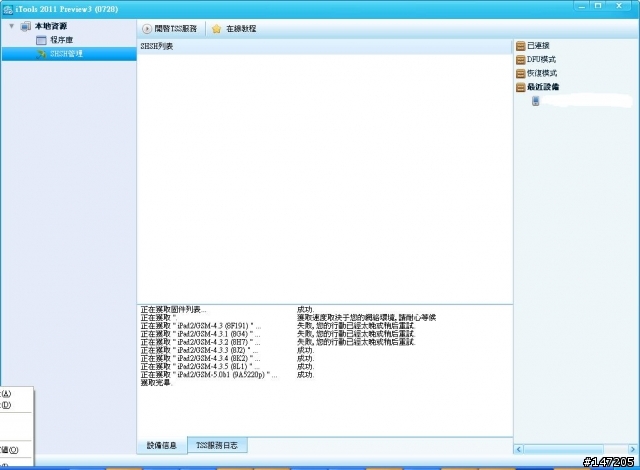The height and width of the screenshot is (470, 640).
Task: Open the 在線教程 online tutorial
Action: pos(241,29)
